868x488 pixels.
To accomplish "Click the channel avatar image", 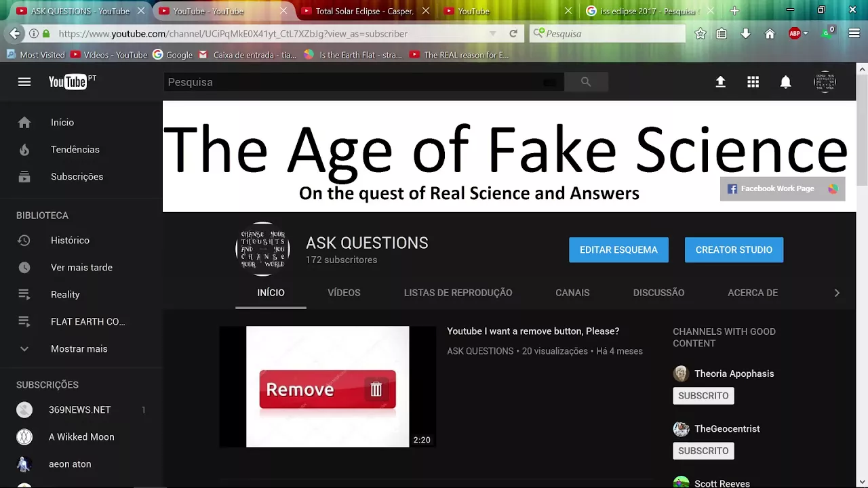I will click(262, 249).
